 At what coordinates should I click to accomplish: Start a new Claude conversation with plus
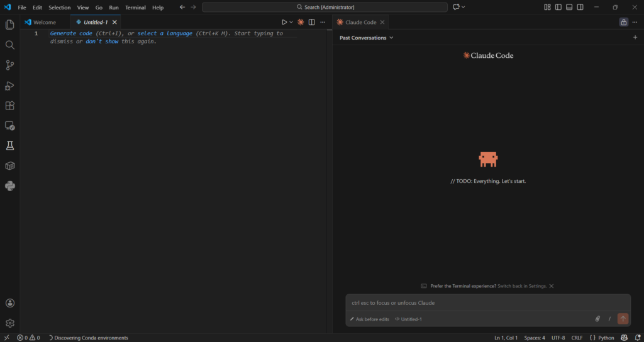coord(635,37)
